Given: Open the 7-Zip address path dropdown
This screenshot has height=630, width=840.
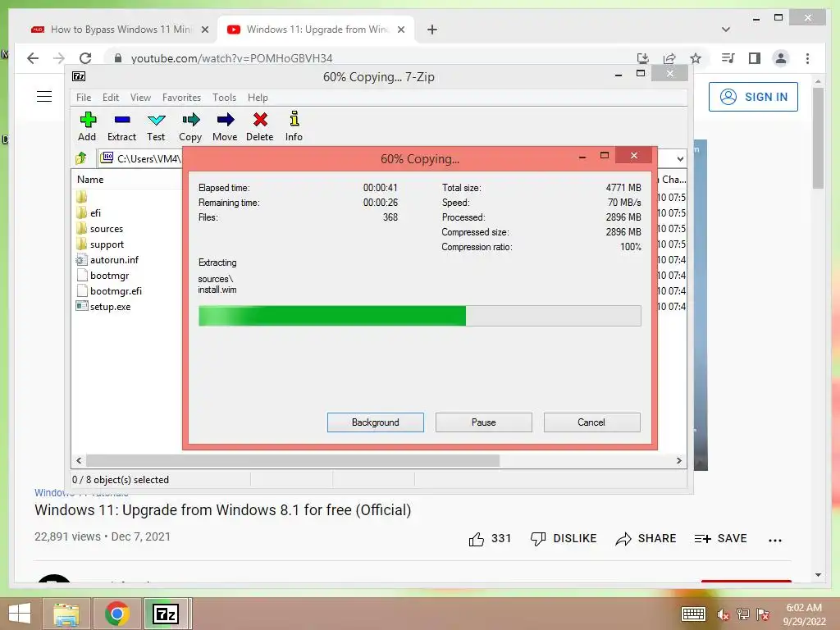Looking at the screenshot, I should tap(680, 158).
